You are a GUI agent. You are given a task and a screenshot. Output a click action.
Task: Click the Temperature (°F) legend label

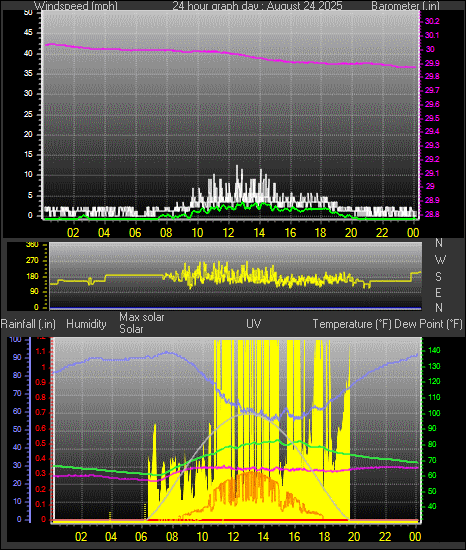coord(352,324)
